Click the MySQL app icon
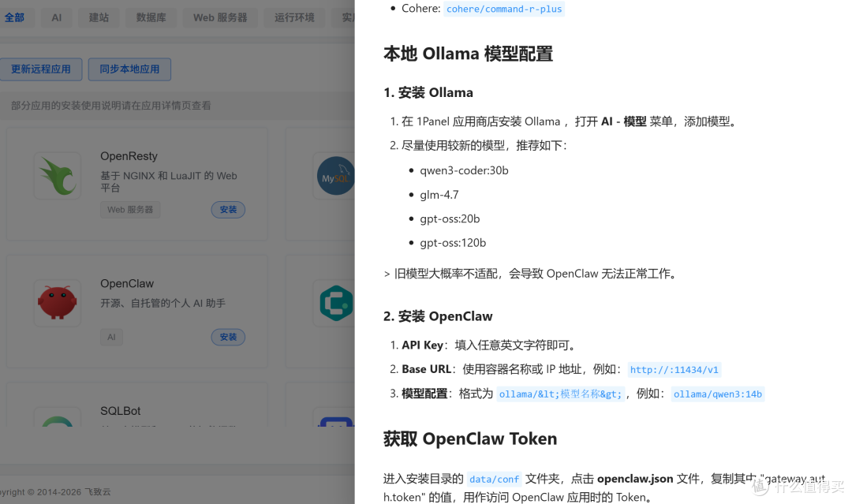The width and height of the screenshot is (852, 504). (x=334, y=176)
